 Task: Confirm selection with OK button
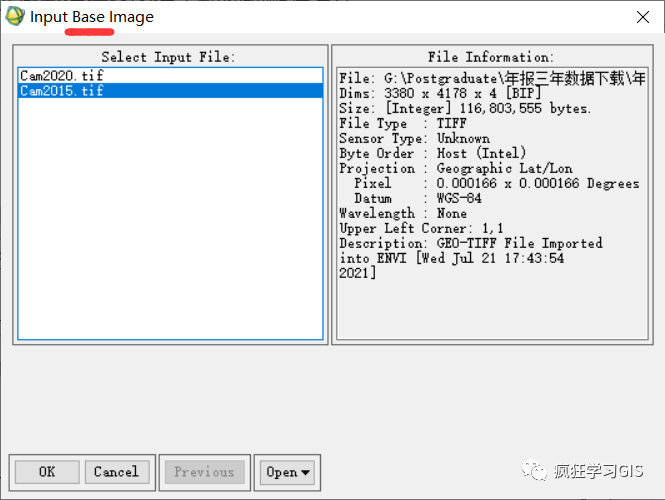click(47, 472)
